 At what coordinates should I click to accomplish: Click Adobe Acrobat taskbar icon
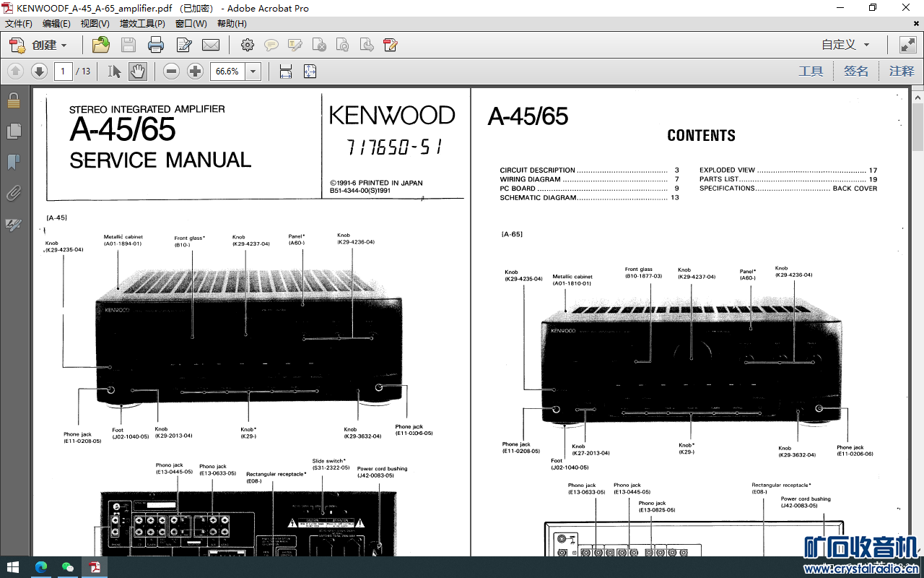point(95,567)
